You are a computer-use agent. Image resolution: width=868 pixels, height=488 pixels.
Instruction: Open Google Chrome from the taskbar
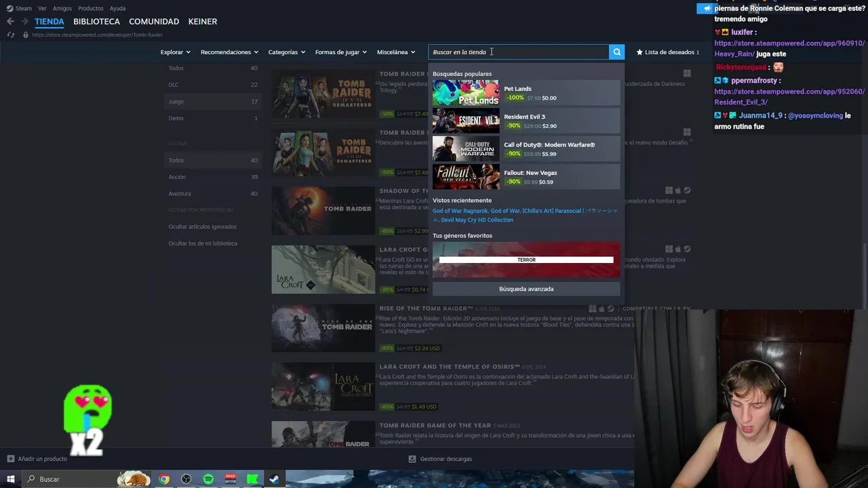(x=164, y=479)
